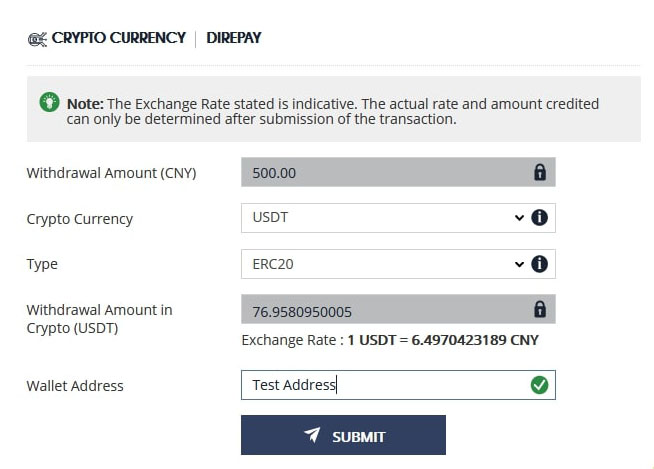
Task: Click lock icon in crypto amount field
Action: click(540, 309)
